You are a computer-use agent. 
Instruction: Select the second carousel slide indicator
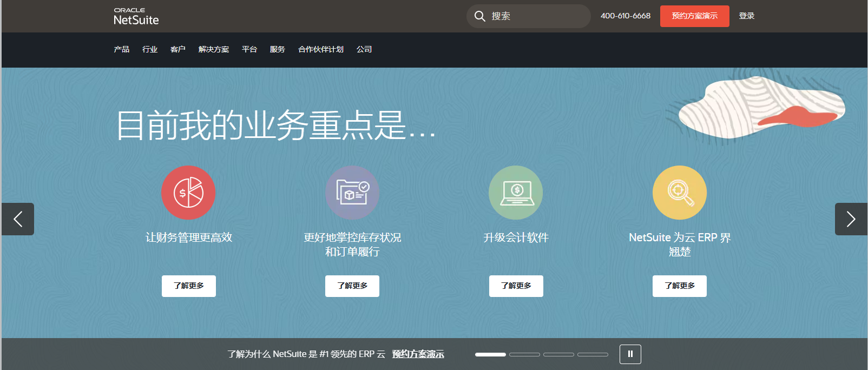click(x=524, y=354)
